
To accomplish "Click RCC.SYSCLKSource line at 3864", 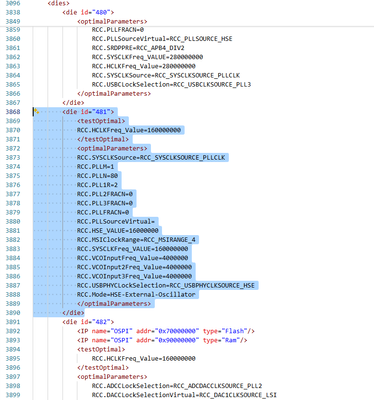I will point(166,75).
